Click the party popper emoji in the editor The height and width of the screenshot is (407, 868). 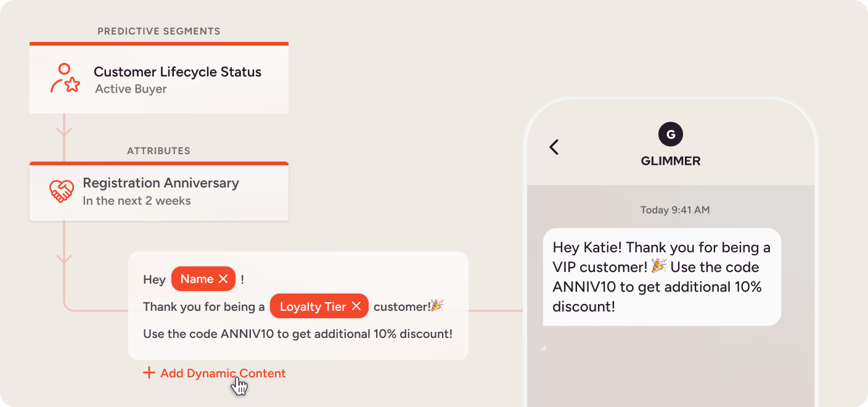coord(437,306)
